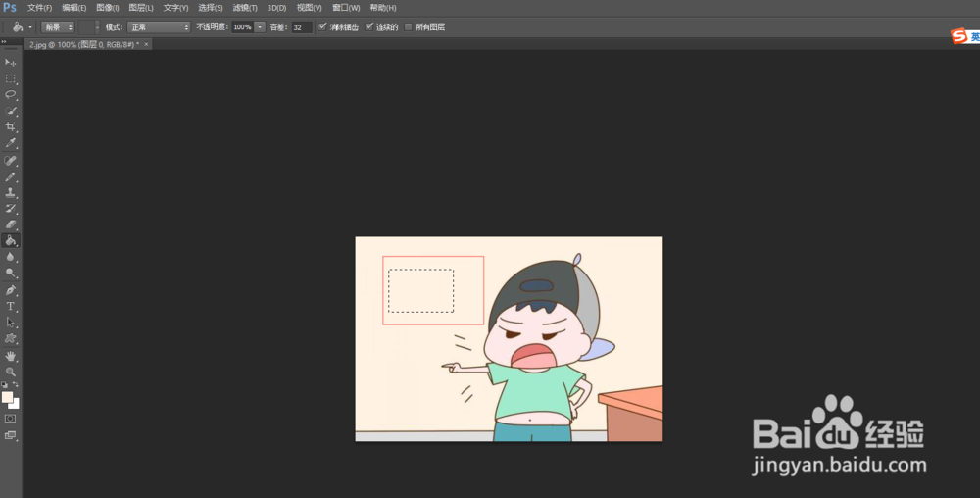
Task: Open the 文字(Y) menu
Action: 175,8
